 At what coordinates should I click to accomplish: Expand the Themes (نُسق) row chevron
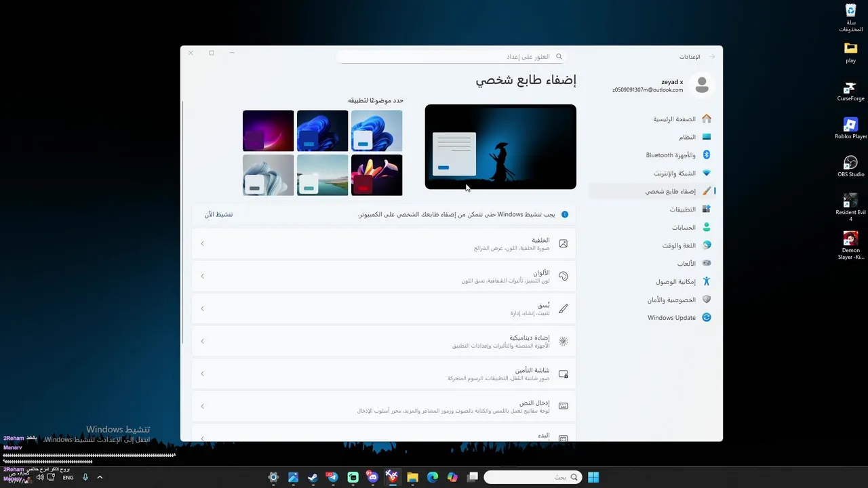(202, 308)
